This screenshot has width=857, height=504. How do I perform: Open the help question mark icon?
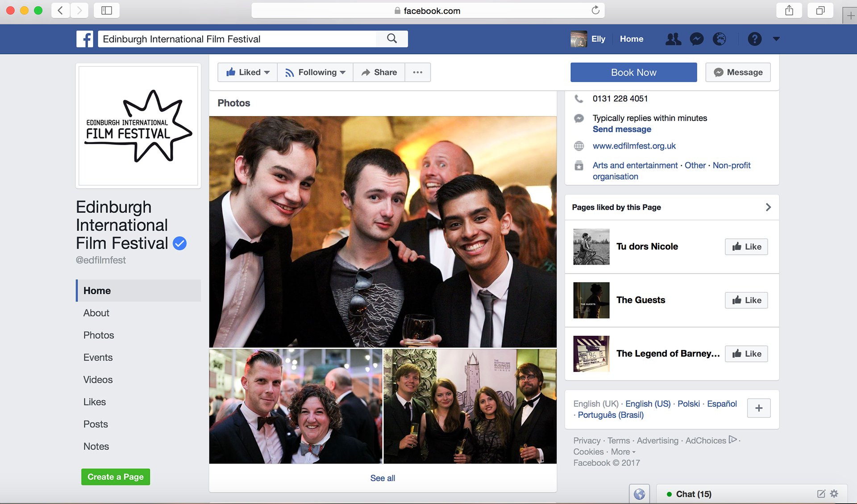754,39
